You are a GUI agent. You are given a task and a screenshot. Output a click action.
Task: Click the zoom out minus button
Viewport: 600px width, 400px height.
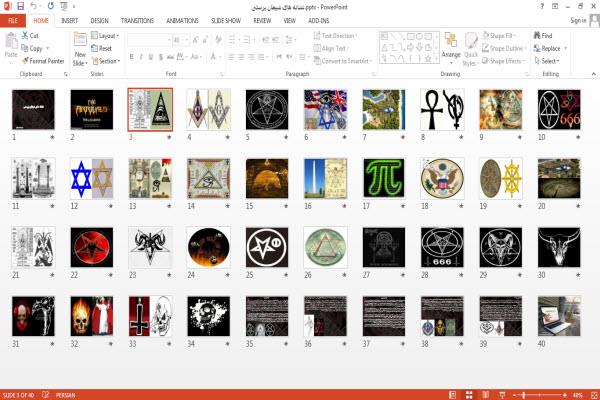pos(515,395)
